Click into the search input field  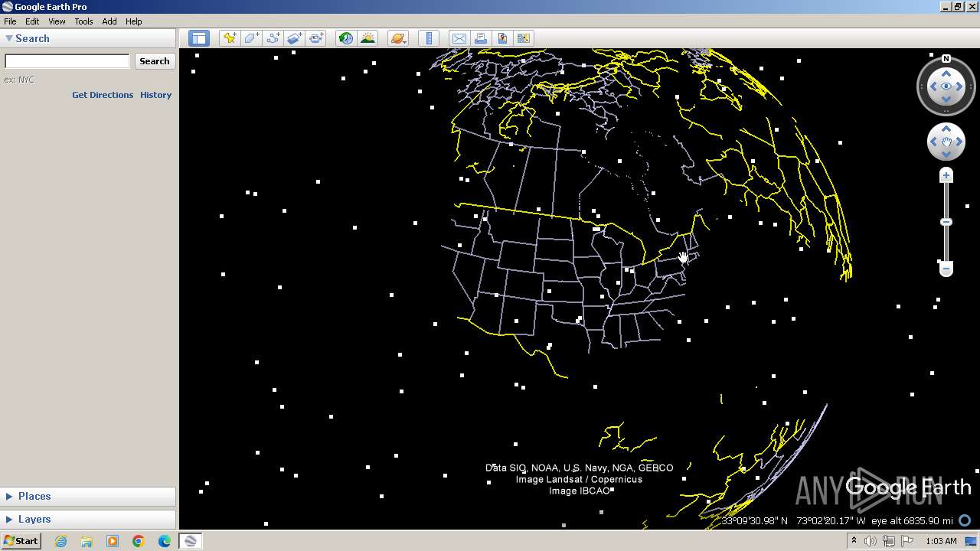[67, 61]
